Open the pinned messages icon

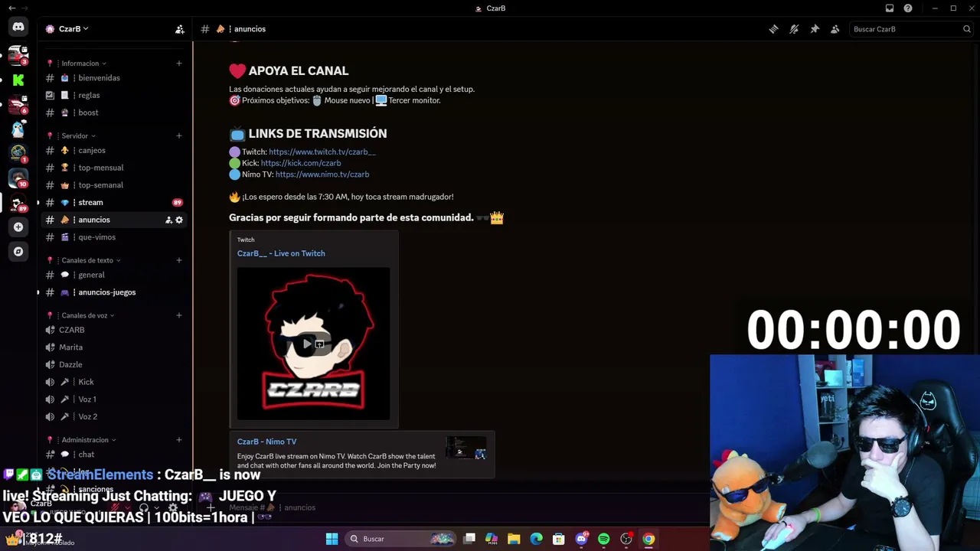click(815, 29)
